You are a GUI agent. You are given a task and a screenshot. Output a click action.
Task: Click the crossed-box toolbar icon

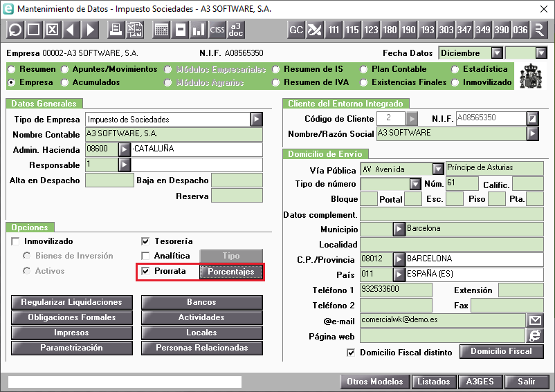click(x=53, y=30)
